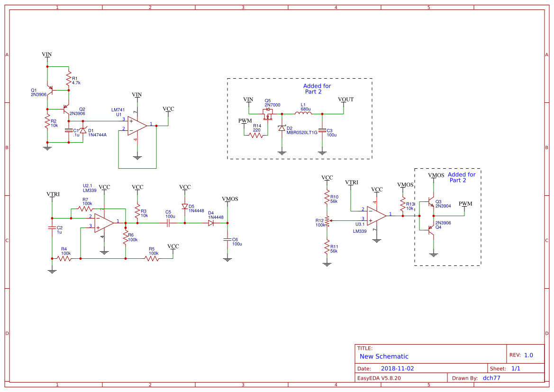Click the D2 MBR0520LT1G Schottky diode
The image size is (554, 392).
282,128
